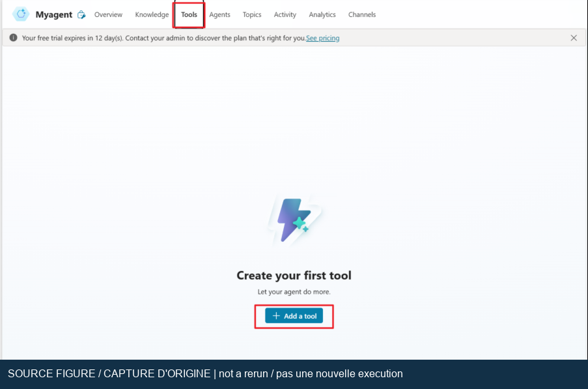588x389 pixels.
Task: Click the Create your first tool heading
Action: coord(294,276)
